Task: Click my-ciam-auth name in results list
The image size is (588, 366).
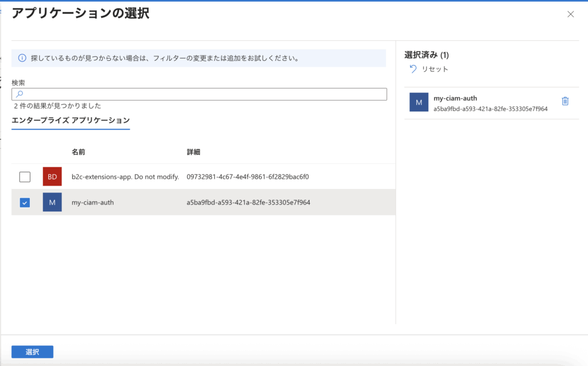Action: (92, 202)
